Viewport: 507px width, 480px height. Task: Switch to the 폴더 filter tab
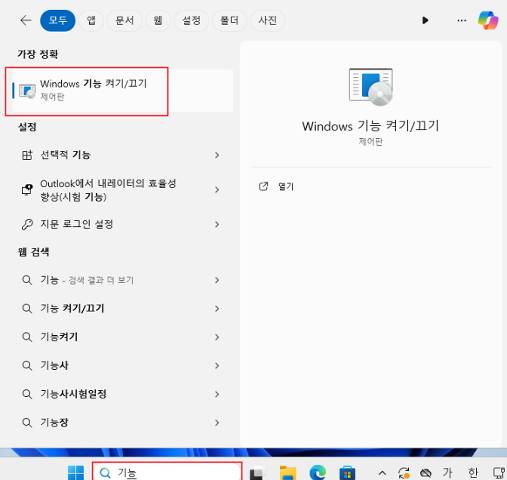coord(229,20)
